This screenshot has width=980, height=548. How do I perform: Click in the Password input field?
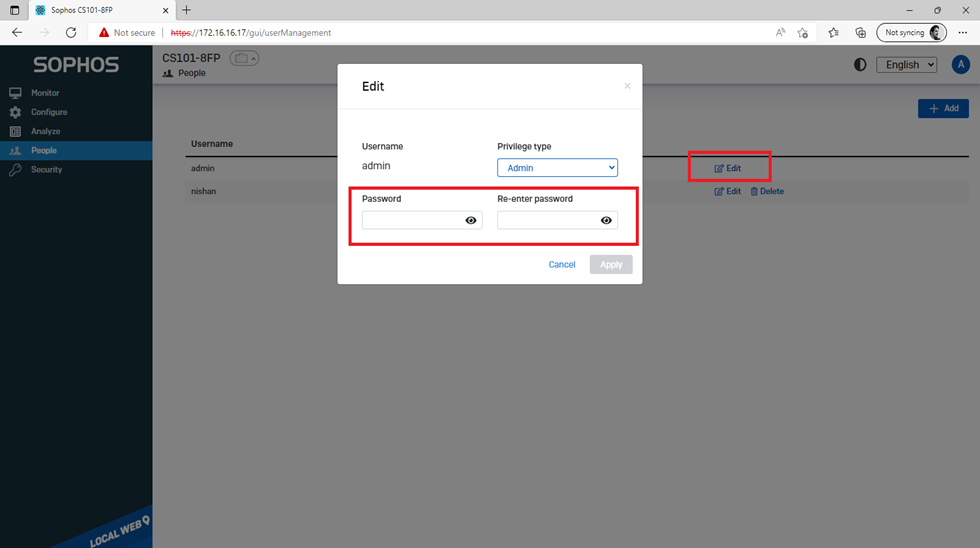pyautogui.click(x=413, y=220)
